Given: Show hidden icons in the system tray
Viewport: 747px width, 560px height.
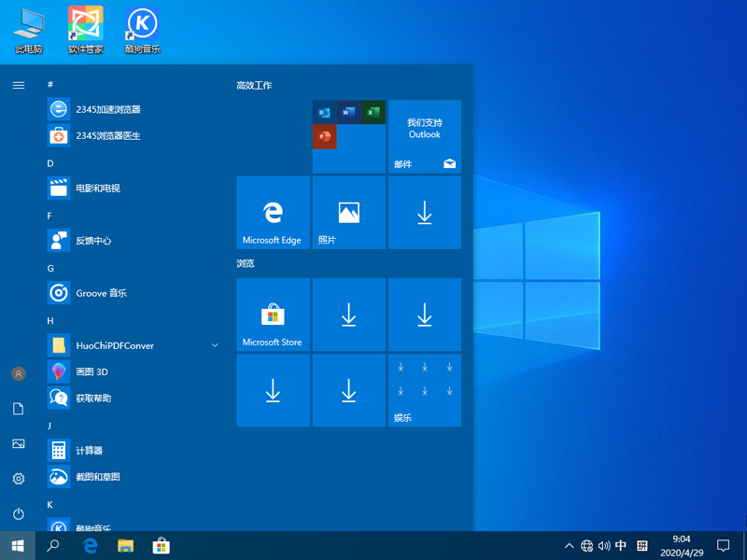Looking at the screenshot, I should pos(569,546).
